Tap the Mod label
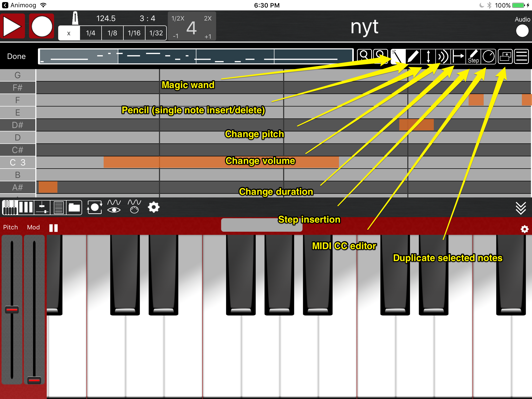 [x=34, y=227]
